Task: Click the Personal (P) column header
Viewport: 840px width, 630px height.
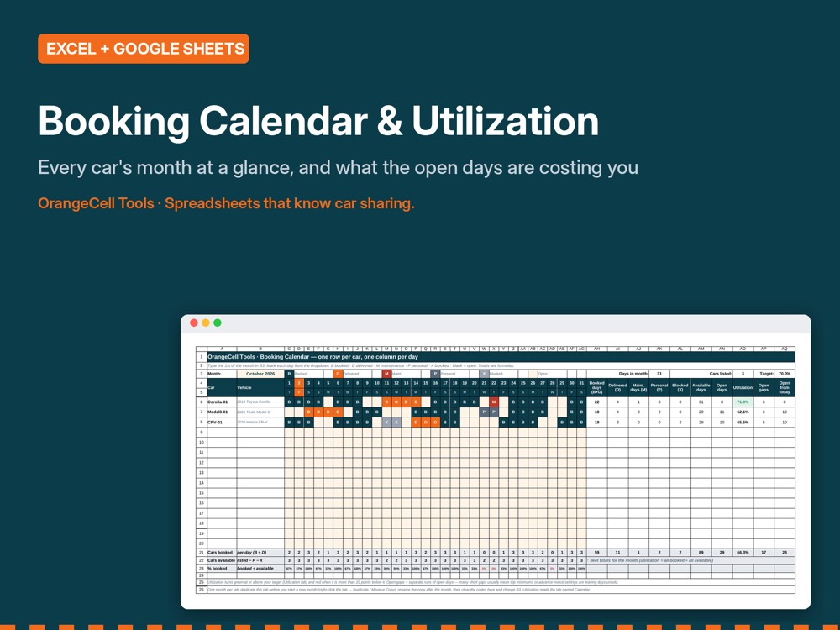Action: click(x=659, y=387)
